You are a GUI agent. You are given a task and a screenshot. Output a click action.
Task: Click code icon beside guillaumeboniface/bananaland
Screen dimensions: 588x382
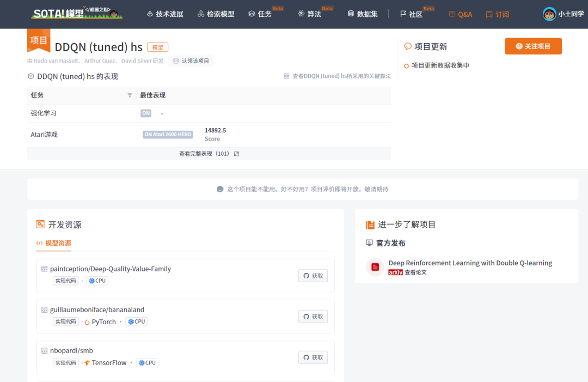click(x=44, y=310)
